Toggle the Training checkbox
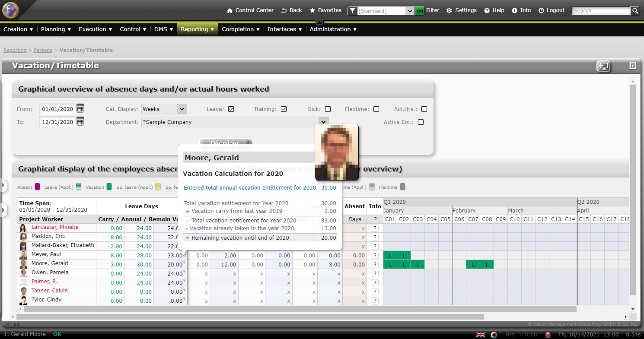This screenshot has width=644, height=339. pyautogui.click(x=284, y=109)
